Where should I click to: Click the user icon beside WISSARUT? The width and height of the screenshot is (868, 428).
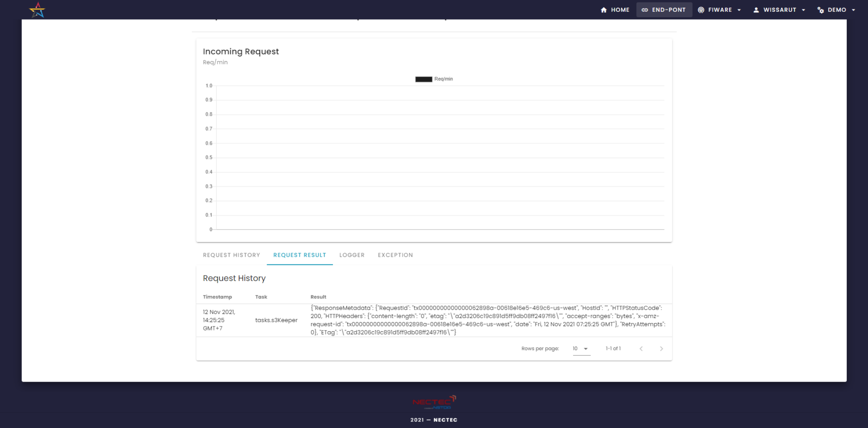(756, 10)
